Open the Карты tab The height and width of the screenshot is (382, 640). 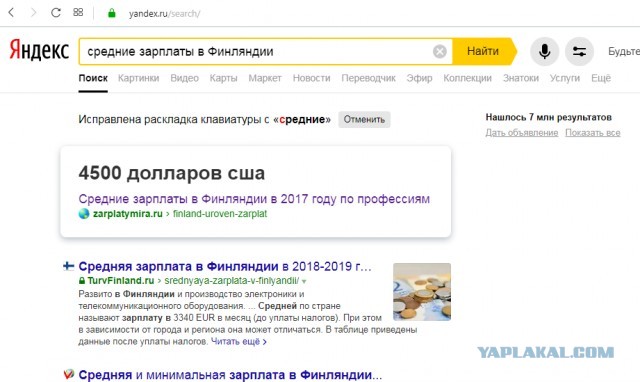click(223, 78)
